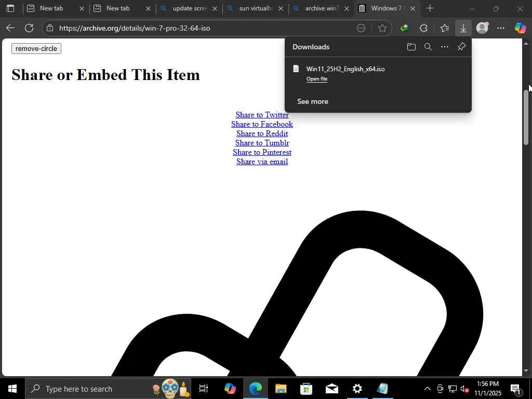
Task: Open File Explorer from taskbar
Action: coord(281,389)
